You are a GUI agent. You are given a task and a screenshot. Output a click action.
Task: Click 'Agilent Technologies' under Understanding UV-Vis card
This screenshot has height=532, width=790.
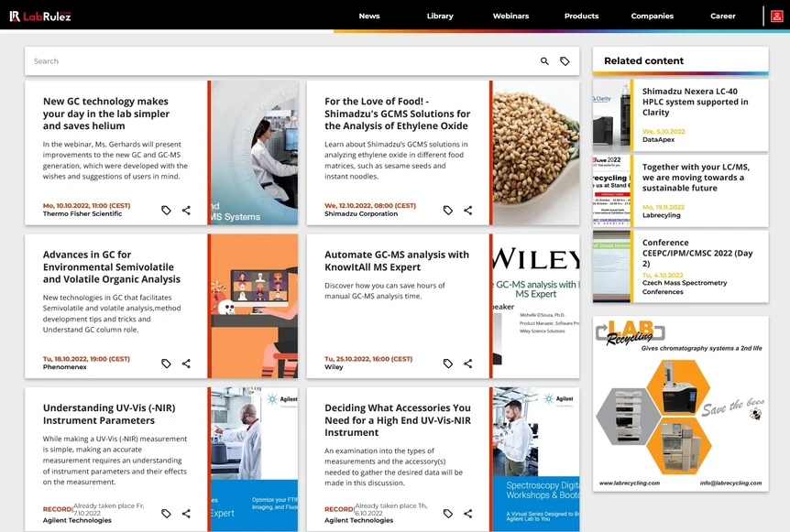[x=77, y=520]
